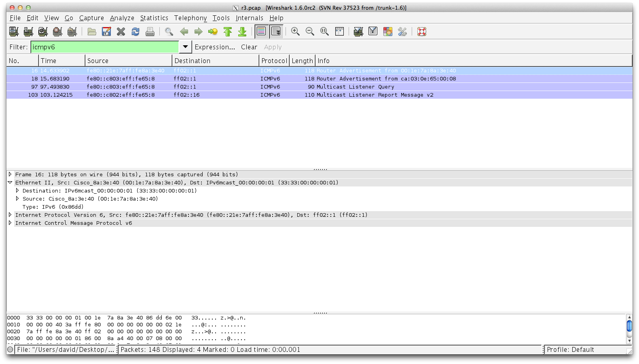
Task: Open the Statistics menu
Action: click(154, 18)
